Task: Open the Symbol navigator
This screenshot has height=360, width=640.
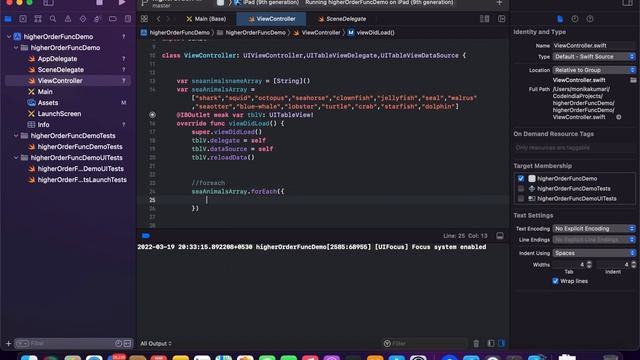Action: 38,19
